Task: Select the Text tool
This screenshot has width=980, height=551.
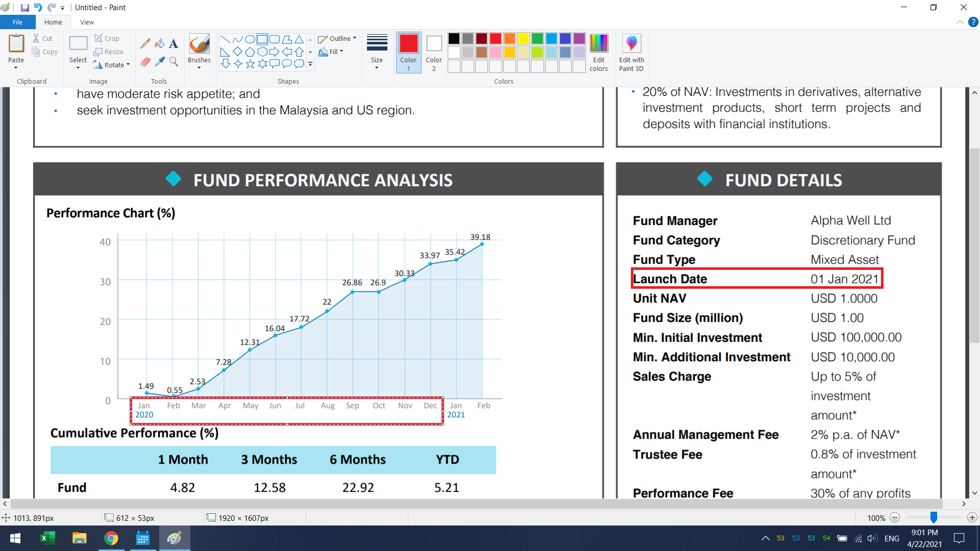Action: [x=174, y=44]
